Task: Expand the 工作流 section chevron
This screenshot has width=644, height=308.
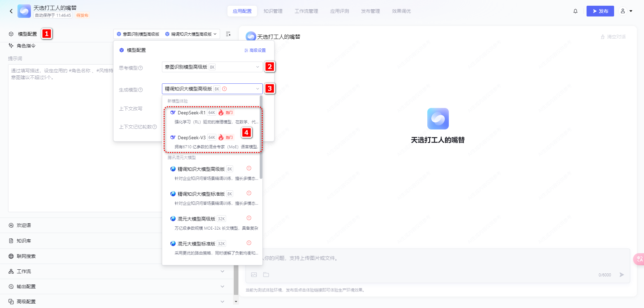Action: 222,271
